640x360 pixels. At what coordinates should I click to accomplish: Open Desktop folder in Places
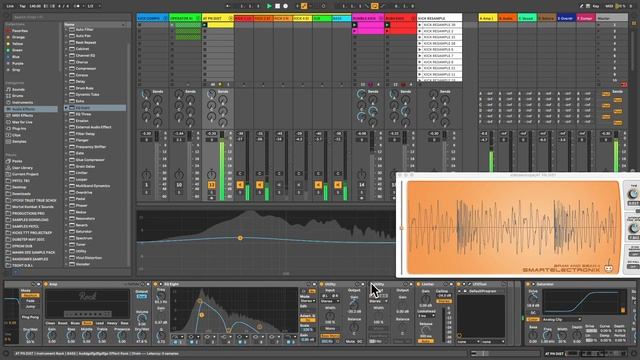click(19, 187)
